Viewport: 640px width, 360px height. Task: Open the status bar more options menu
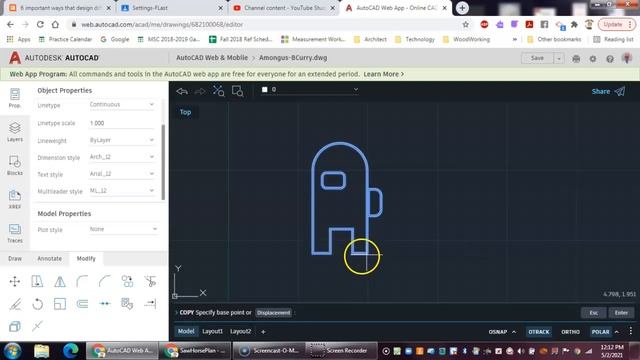[631, 331]
